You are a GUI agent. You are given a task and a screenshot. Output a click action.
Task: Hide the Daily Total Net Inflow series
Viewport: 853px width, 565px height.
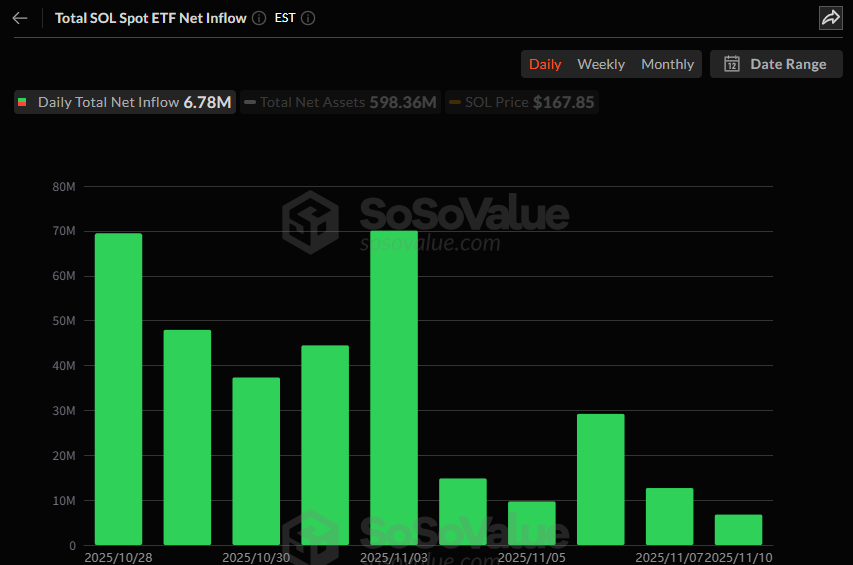(125, 102)
